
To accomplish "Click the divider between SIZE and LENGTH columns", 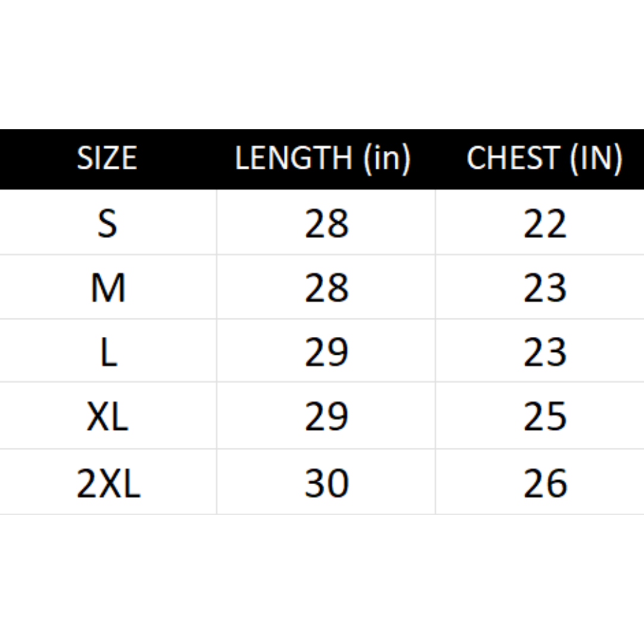I will pyautogui.click(x=216, y=352).
